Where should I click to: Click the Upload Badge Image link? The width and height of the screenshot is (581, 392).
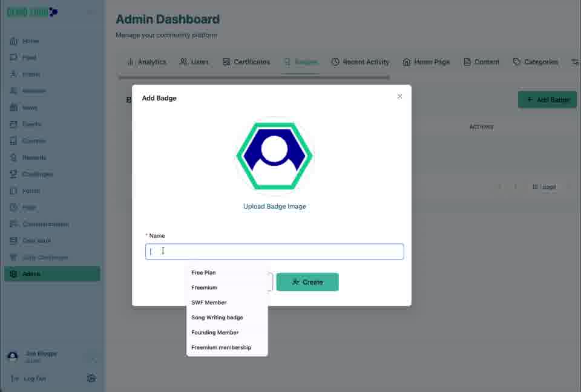coord(275,206)
